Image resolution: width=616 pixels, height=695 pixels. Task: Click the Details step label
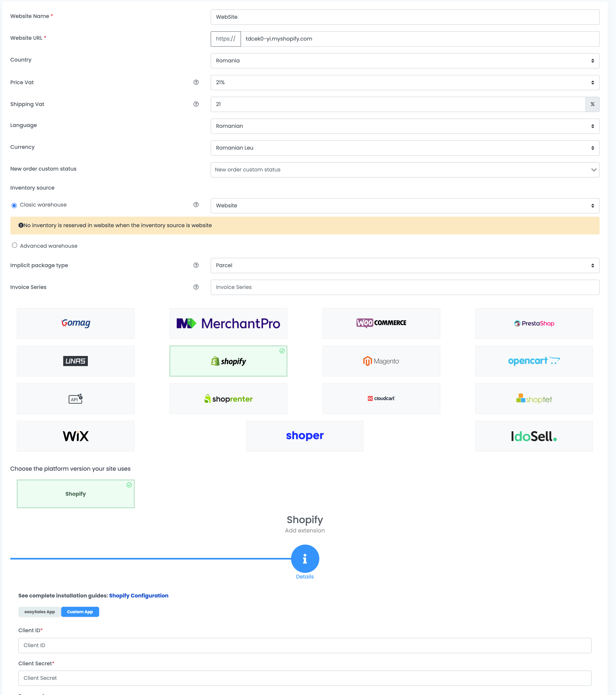305,577
